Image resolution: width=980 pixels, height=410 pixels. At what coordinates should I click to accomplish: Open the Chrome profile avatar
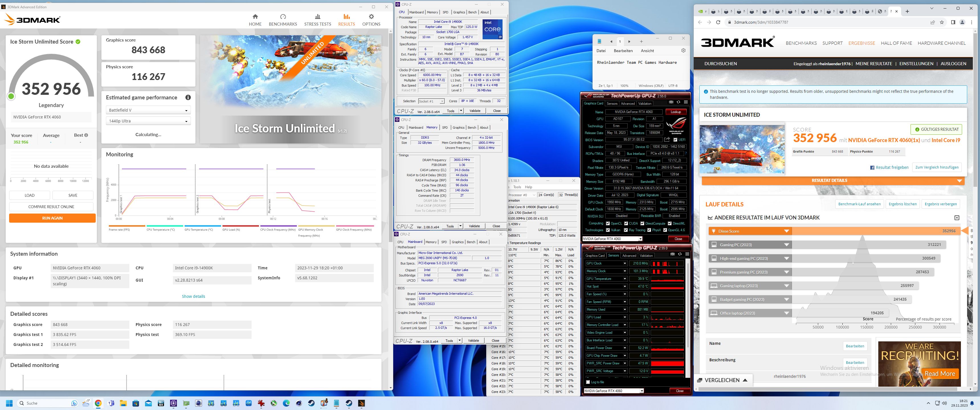tap(963, 22)
